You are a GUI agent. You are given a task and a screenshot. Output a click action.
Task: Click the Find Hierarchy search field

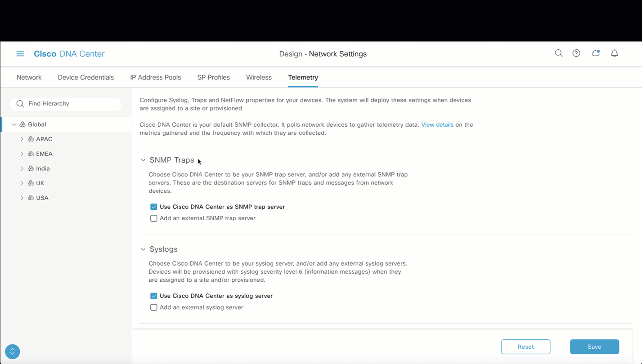[70, 104]
